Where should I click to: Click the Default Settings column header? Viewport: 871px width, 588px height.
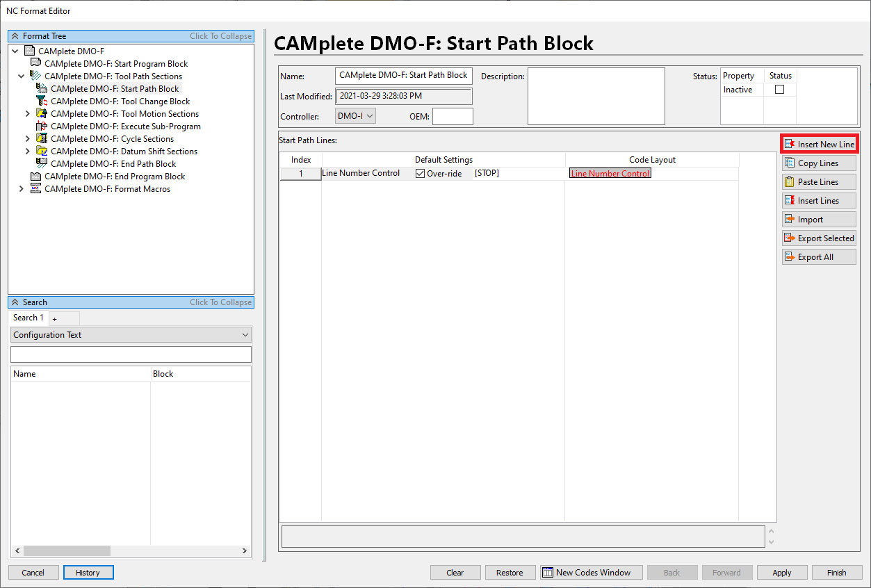click(443, 160)
